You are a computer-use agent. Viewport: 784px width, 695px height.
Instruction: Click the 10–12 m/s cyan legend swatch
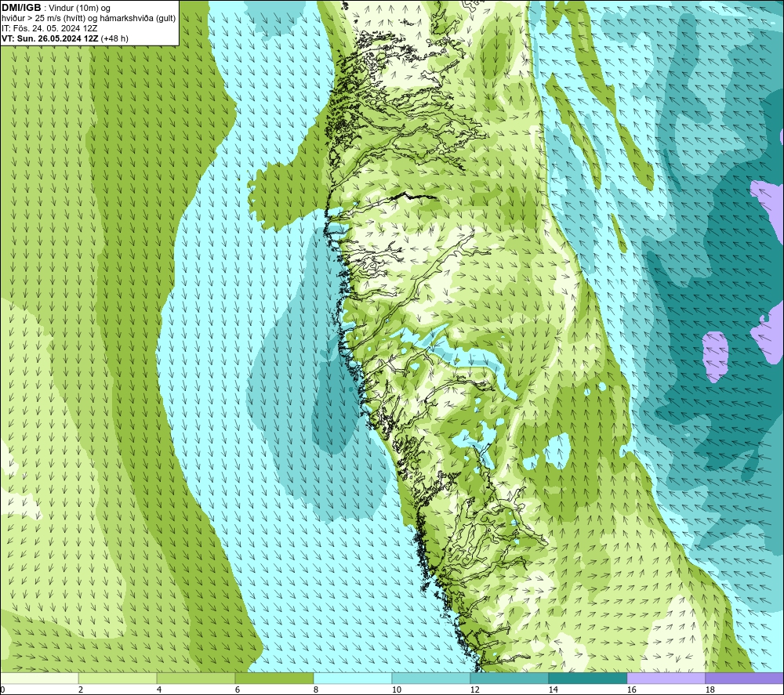(x=431, y=678)
